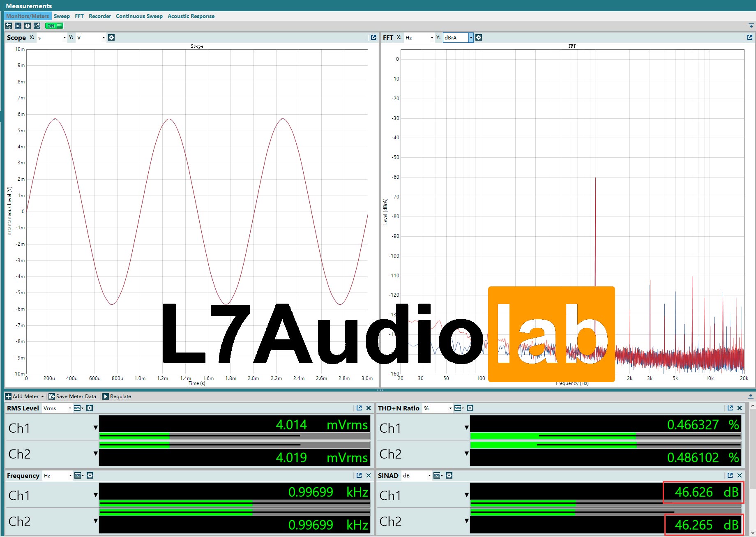The width and height of the screenshot is (756, 537).
Task: Open Frequency meter settings gear
Action: [x=90, y=475]
